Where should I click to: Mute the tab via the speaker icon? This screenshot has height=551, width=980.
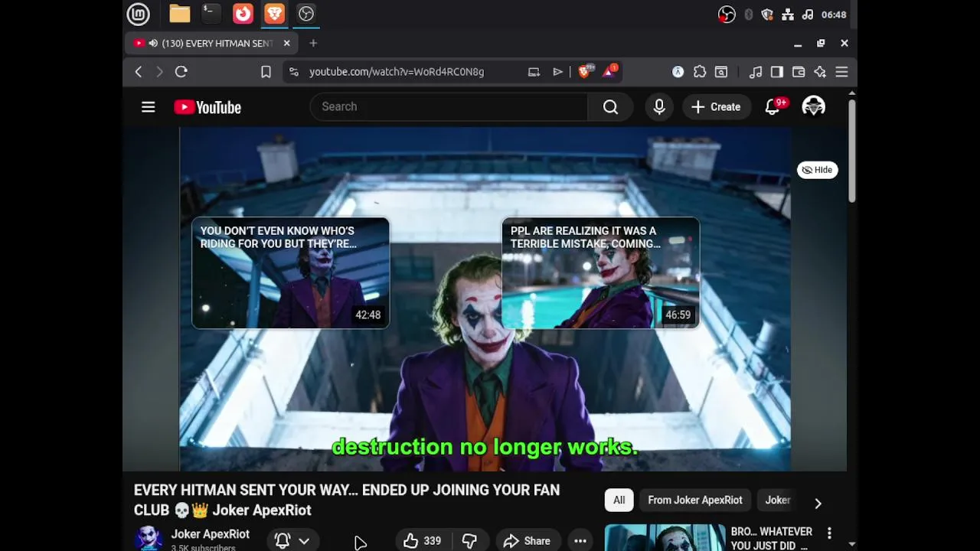pos(153,44)
